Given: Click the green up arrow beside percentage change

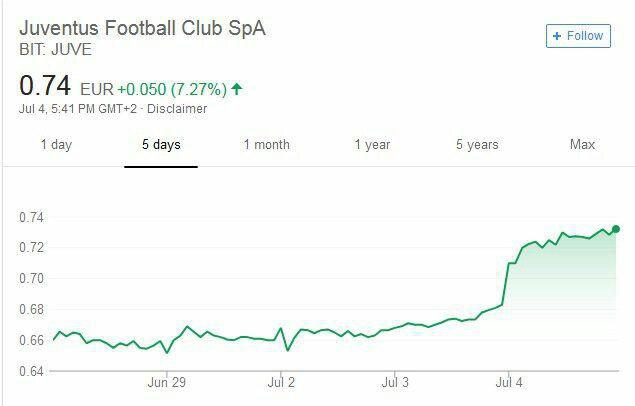Looking at the screenshot, I should (x=237, y=89).
